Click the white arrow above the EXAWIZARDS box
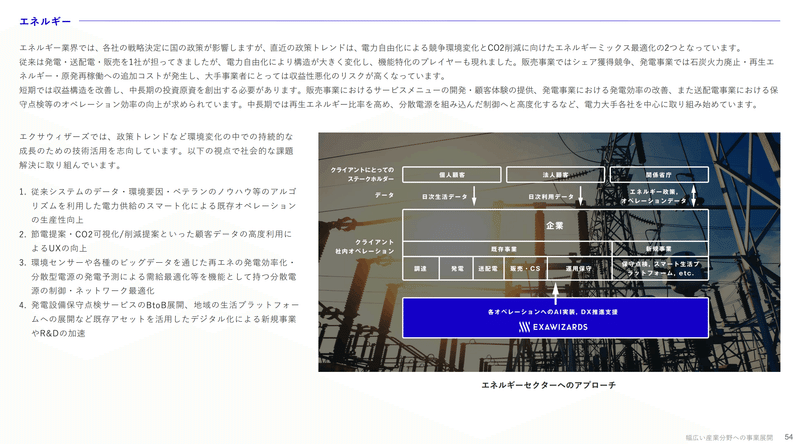The image size is (800, 444). tap(555, 293)
